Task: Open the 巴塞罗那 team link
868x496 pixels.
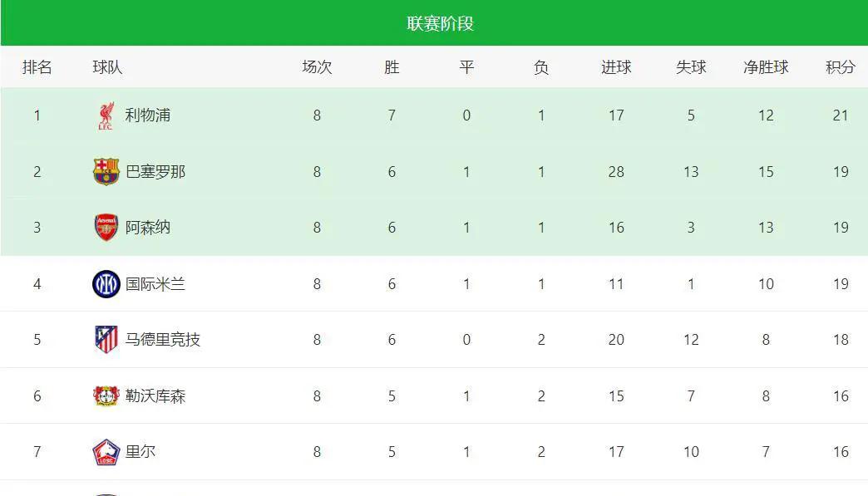Action: (155, 172)
